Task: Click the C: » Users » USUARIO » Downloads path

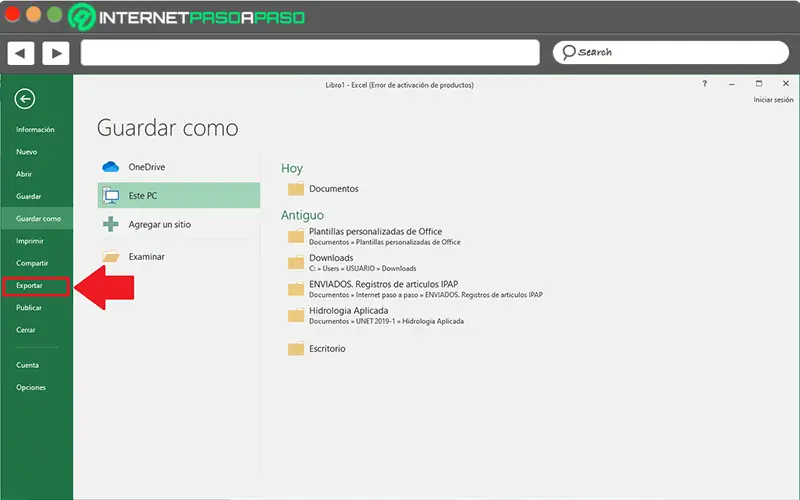Action: tap(363, 268)
